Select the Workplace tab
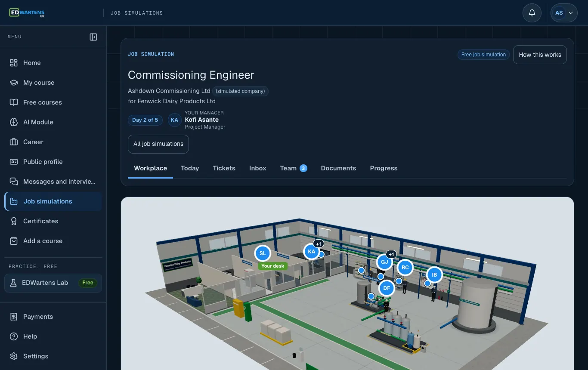 coord(151,168)
